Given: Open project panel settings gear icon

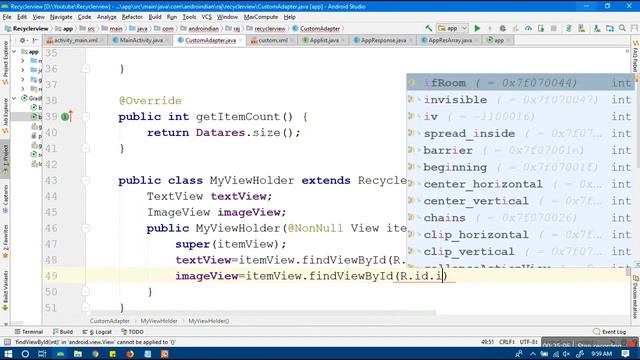Looking at the screenshot, I should coord(23,40).
